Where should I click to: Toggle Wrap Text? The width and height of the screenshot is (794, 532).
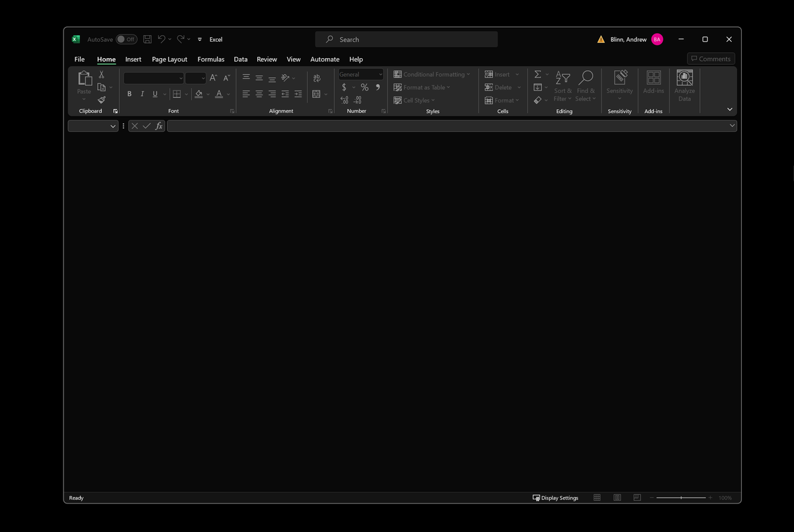point(317,77)
